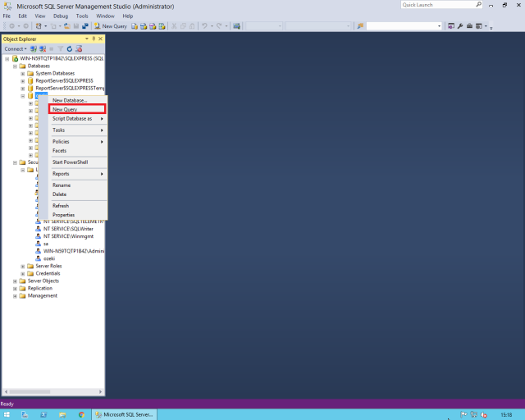Image resolution: width=525 pixels, height=420 pixels.
Task: Choose New Query in the context menu
Action: point(77,109)
